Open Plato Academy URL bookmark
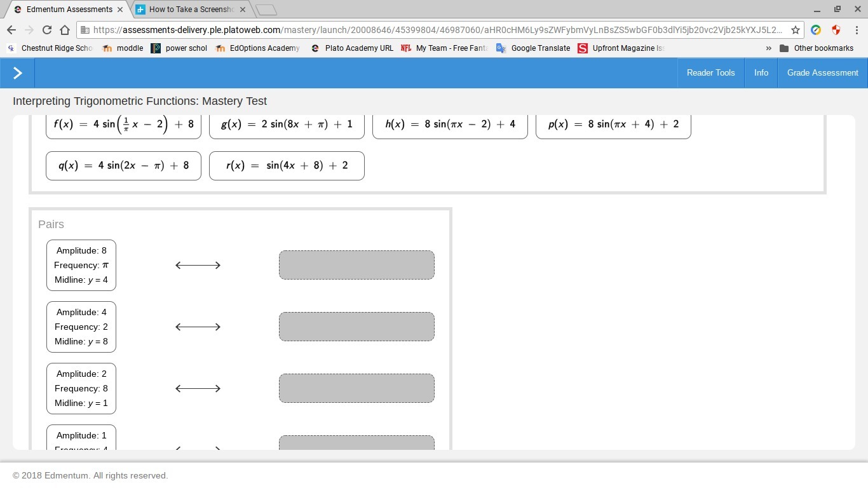 352,48
